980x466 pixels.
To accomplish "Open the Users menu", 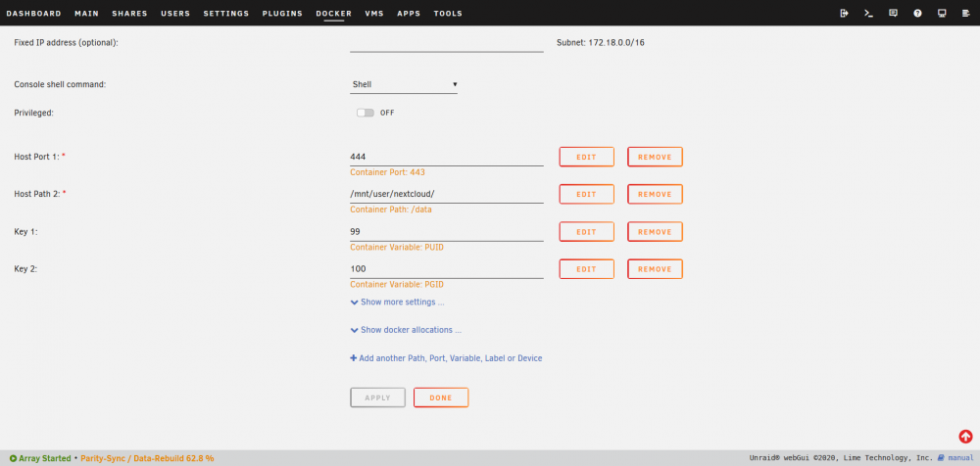I will [x=175, y=13].
